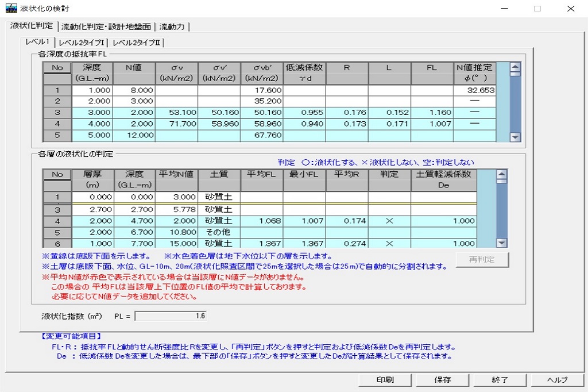588x392 pixels.
Task: Select the FL value 1.160
Action: pyautogui.click(x=432, y=112)
